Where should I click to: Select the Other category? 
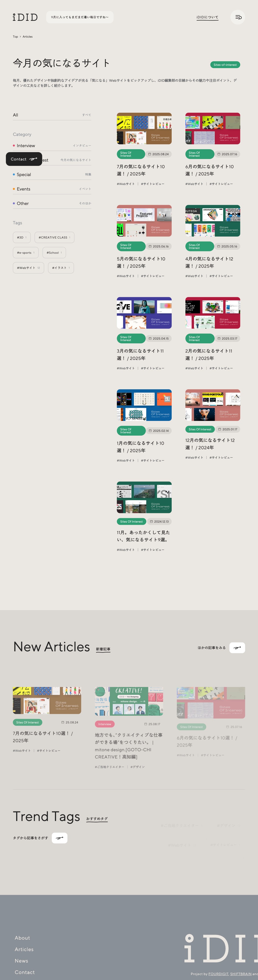(x=52, y=204)
